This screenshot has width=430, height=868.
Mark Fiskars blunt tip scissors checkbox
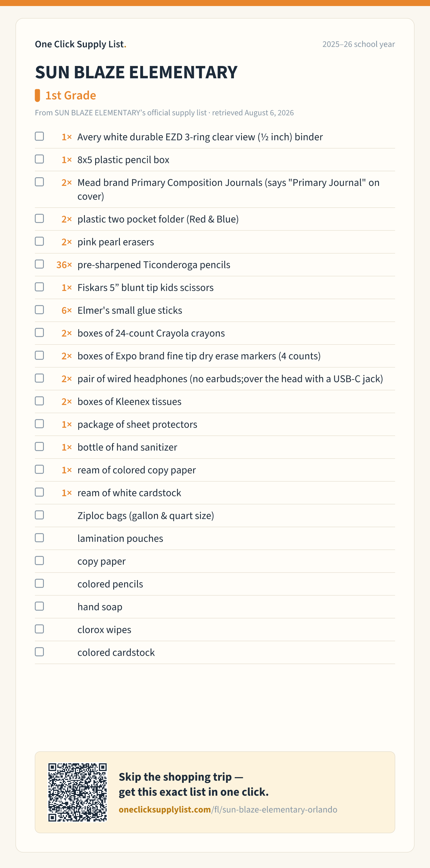[39, 287]
